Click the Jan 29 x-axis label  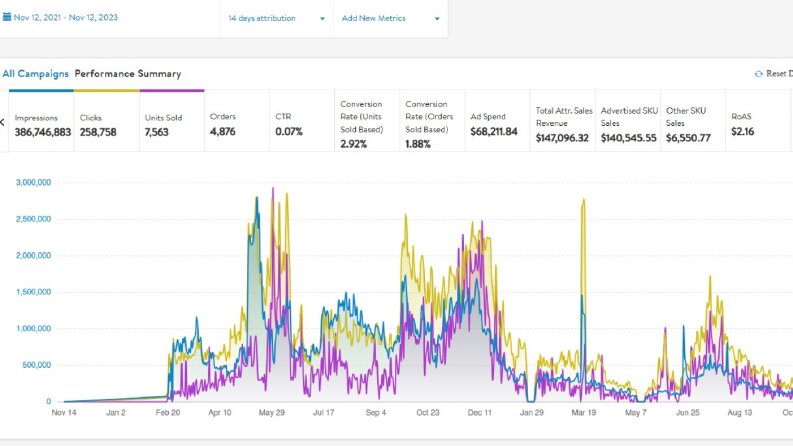532,413
